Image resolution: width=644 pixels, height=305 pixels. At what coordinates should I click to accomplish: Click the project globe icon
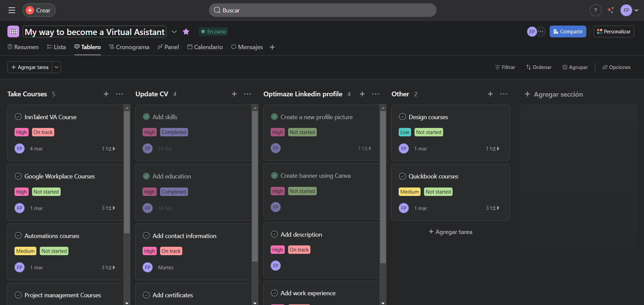tap(13, 32)
